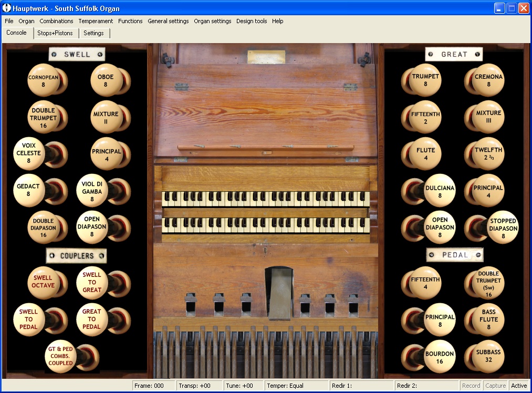This screenshot has width=532, height=393.
Task: Switch to the Stops+Pistons tab
Action: [55, 33]
